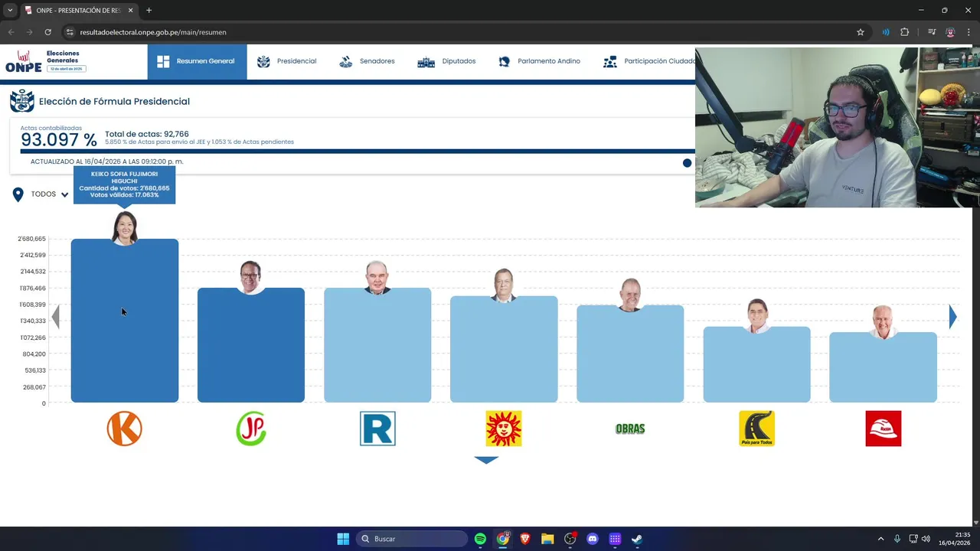The image size is (980, 551).
Task: Switch to the Presidencial tab
Action: (x=287, y=61)
